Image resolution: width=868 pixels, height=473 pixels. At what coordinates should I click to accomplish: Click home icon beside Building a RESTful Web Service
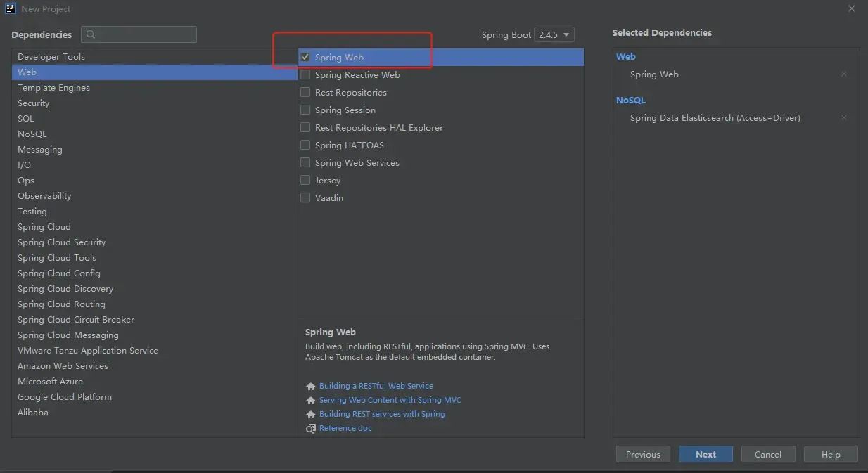coord(311,386)
